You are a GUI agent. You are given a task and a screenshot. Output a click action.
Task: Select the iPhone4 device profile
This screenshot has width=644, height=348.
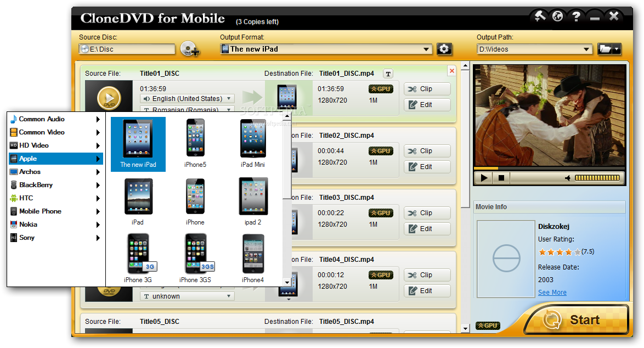point(252,259)
